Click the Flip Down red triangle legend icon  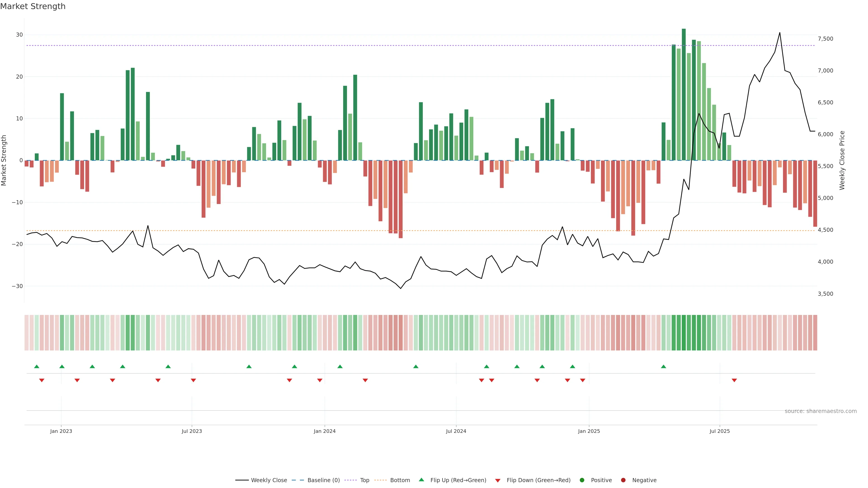click(x=498, y=481)
